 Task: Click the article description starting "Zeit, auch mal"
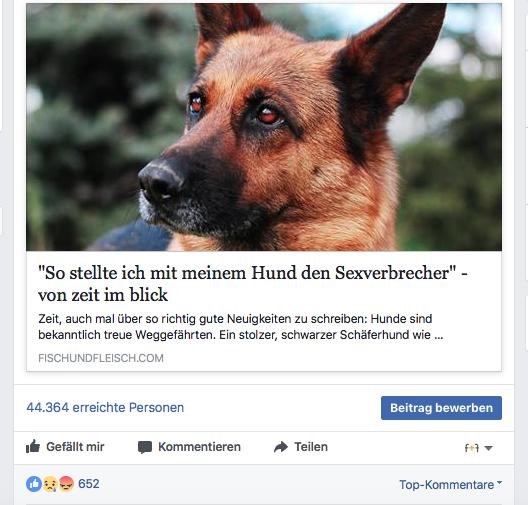coord(240,327)
